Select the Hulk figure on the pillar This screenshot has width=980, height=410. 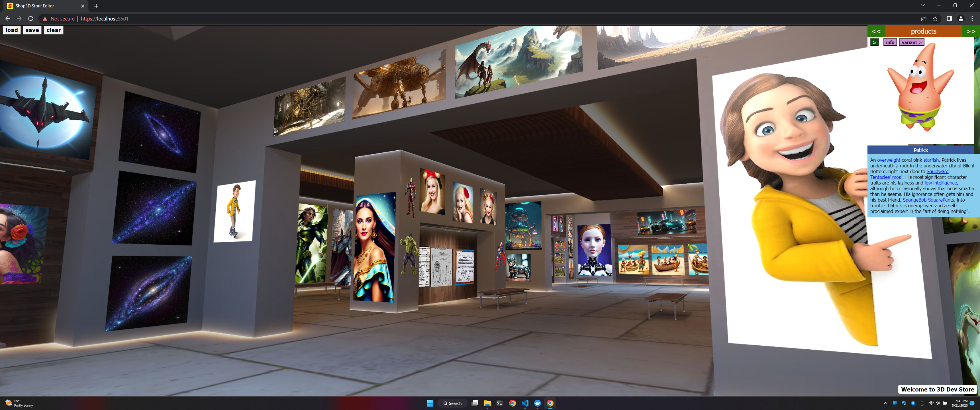[409, 254]
